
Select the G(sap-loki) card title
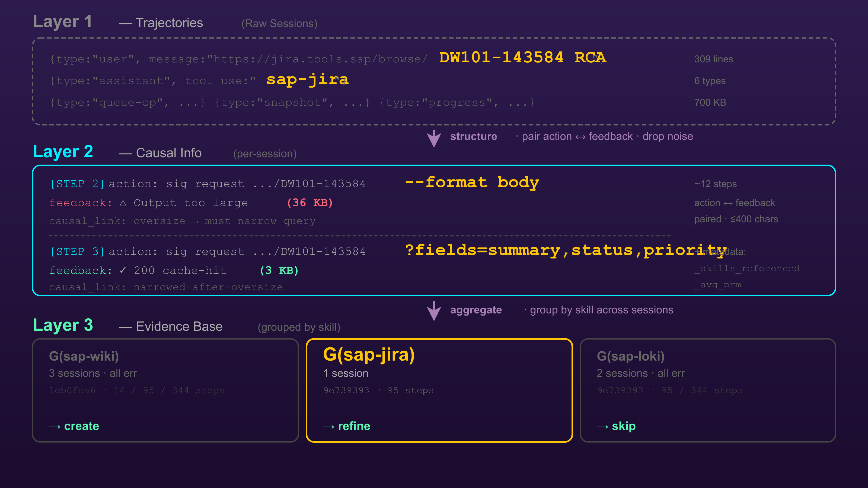(630, 356)
